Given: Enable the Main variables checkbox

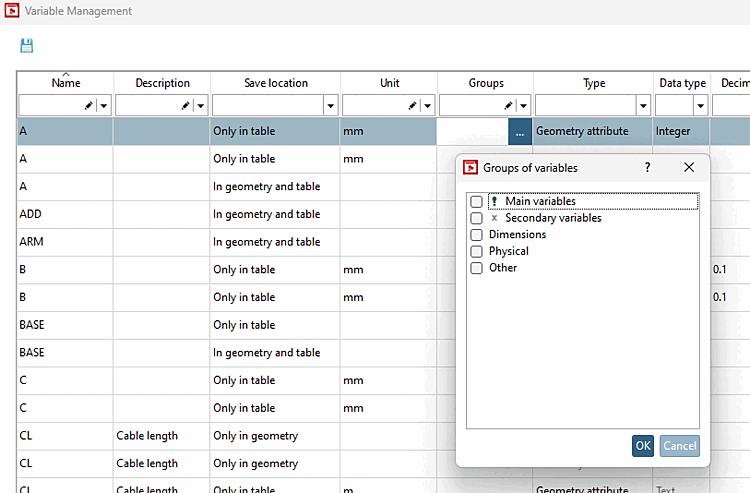Looking at the screenshot, I should pyautogui.click(x=477, y=202).
